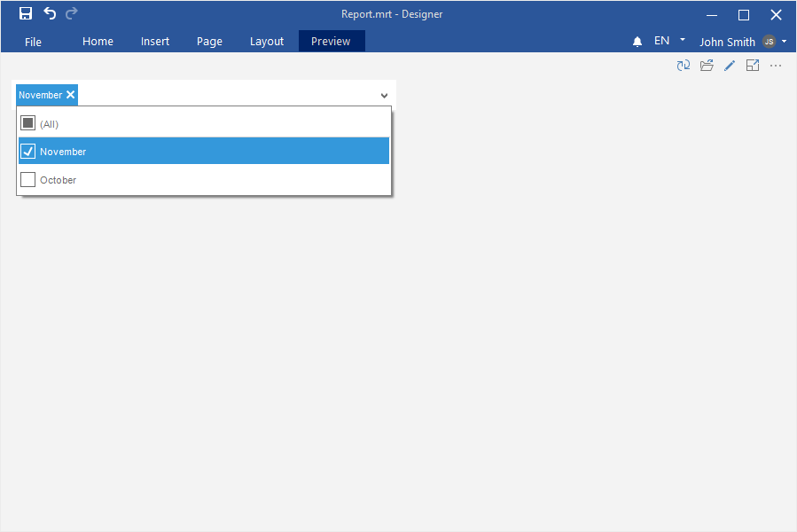Click the refresh arrows icon

[684, 66]
